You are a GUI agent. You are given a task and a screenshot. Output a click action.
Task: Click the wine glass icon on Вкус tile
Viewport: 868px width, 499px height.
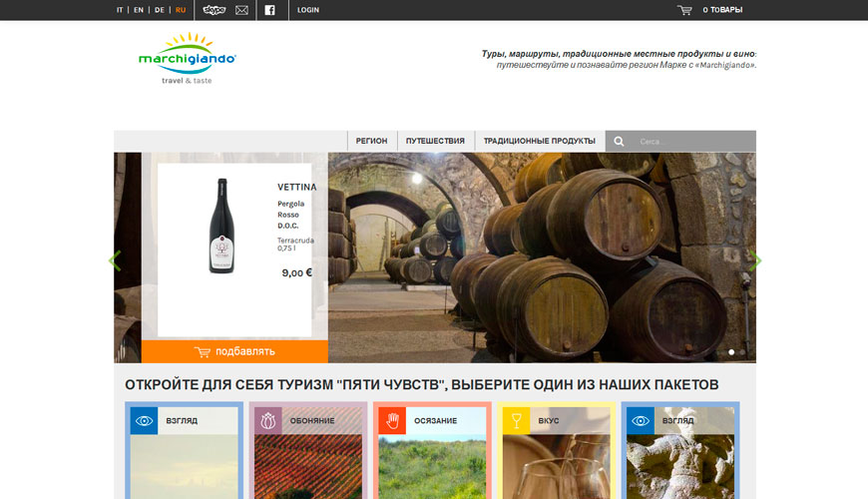[517, 420]
